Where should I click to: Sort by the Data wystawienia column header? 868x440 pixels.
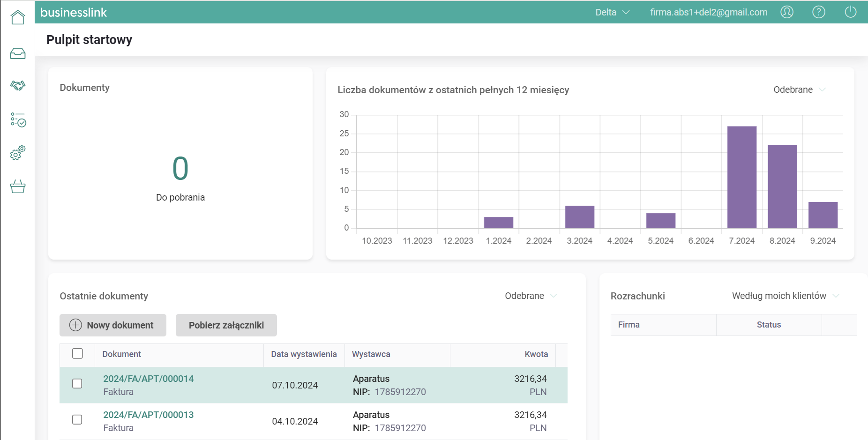304,354
